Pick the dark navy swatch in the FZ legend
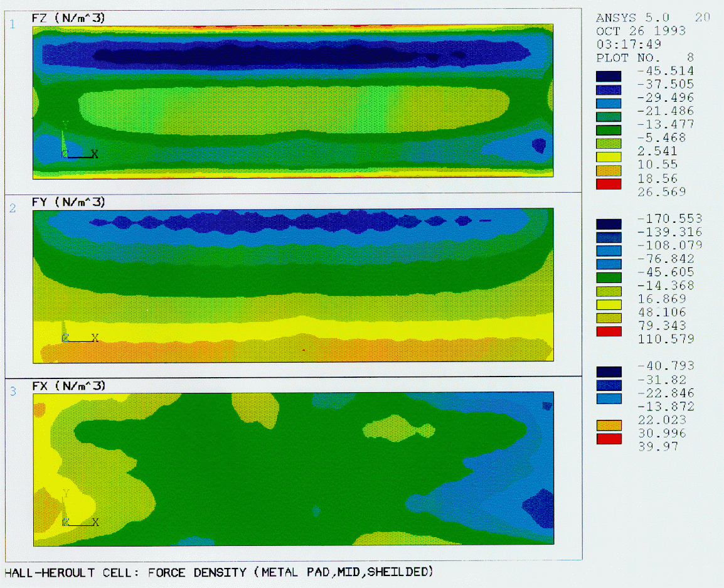 (x=608, y=77)
